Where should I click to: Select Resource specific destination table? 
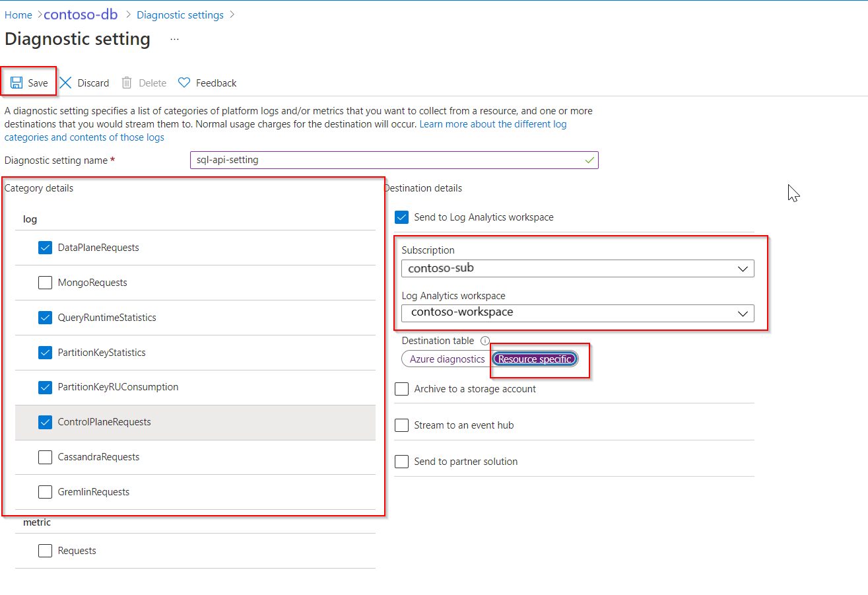tap(535, 359)
